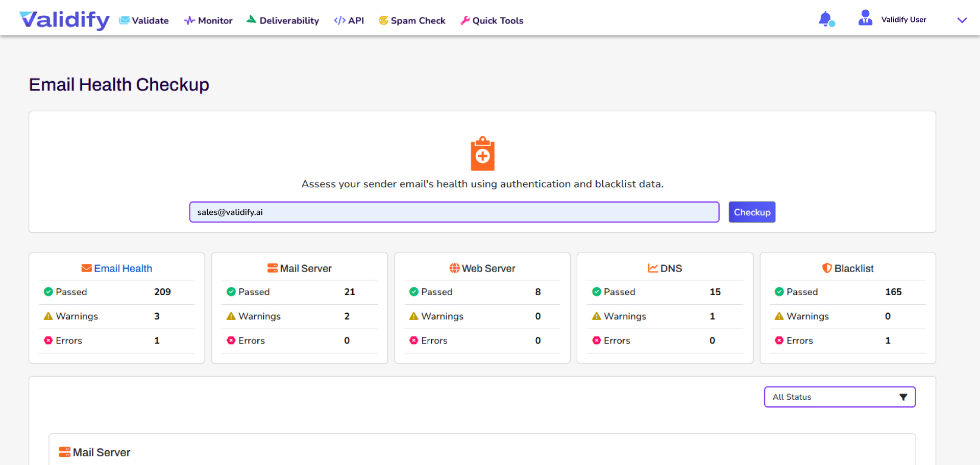Click the Validify logo
The image size is (980, 465).
pos(64,20)
